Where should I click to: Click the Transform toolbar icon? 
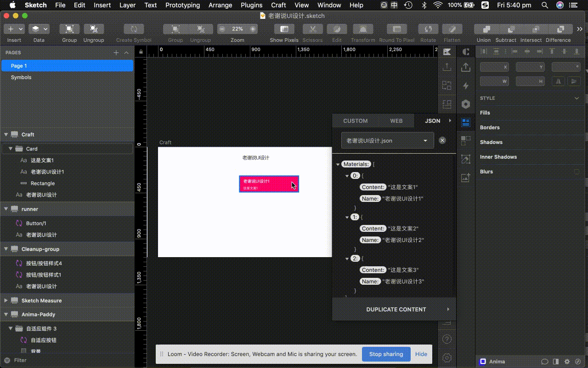coord(363,29)
